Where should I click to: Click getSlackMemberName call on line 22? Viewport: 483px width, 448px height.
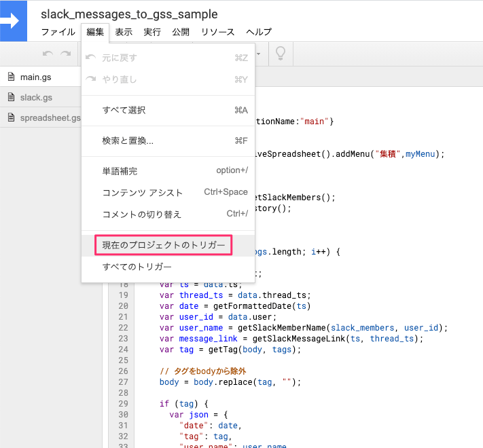pyautogui.click(x=282, y=328)
